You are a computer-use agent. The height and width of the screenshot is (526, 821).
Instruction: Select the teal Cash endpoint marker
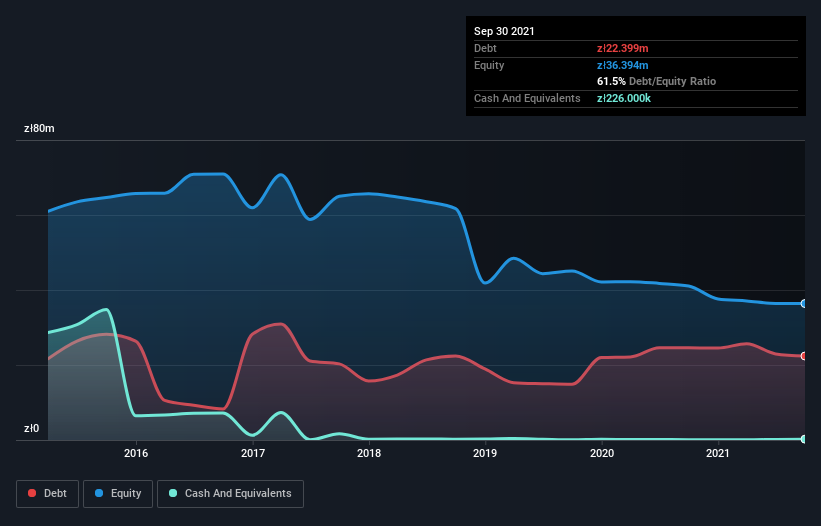click(x=804, y=439)
